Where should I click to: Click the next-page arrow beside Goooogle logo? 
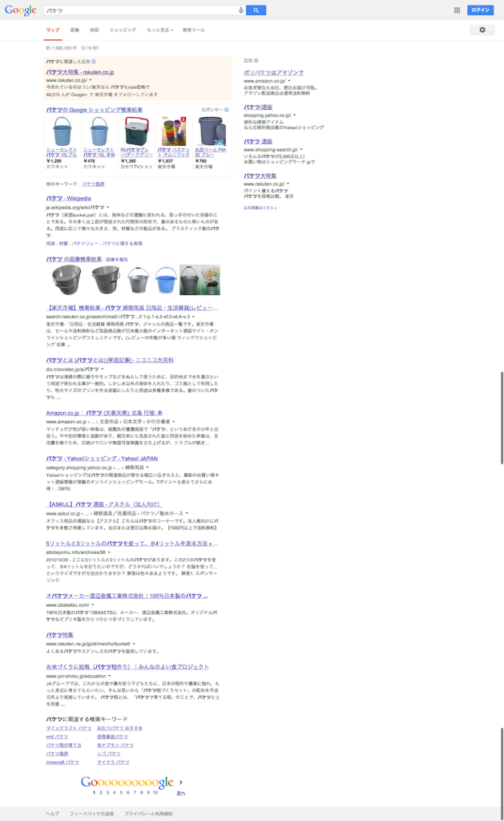(x=181, y=783)
